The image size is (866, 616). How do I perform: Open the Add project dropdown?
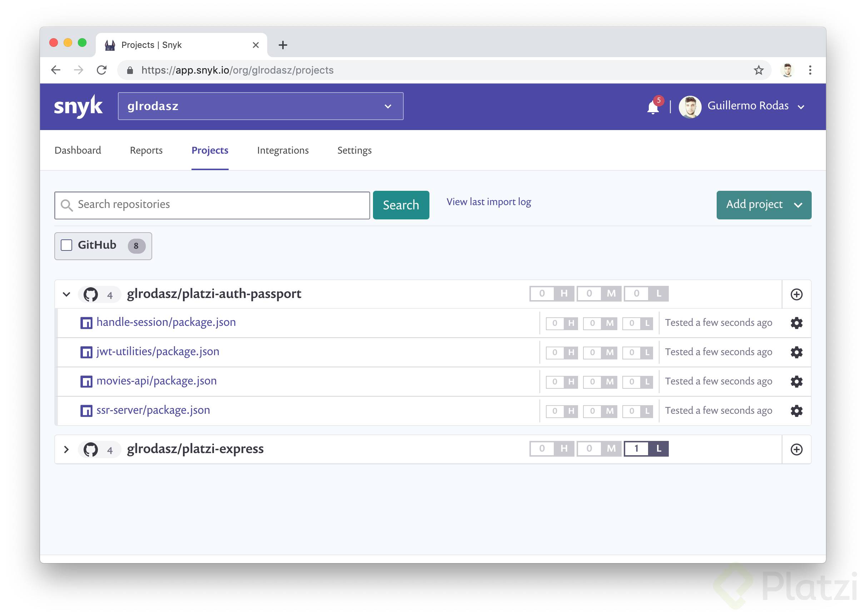click(x=763, y=205)
